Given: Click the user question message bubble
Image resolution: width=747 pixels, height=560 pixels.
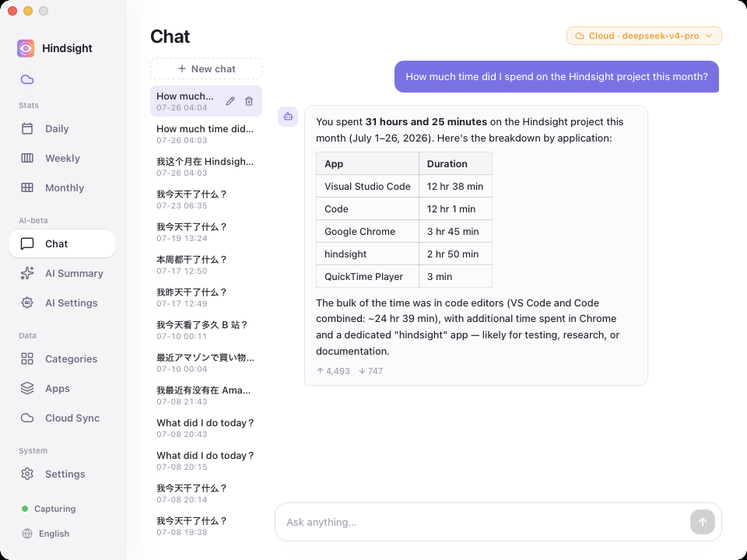Looking at the screenshot, I should click(556, 77).
